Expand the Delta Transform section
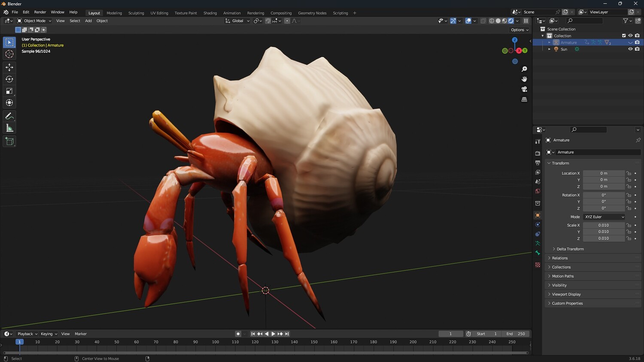 pyautogui.click(x=570, y=249)
